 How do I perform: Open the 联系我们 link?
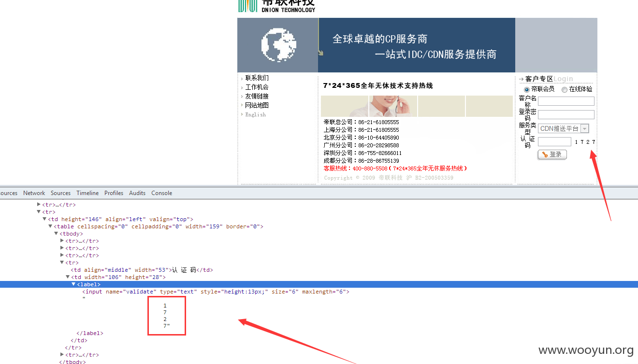pyautogui.click(x=257, y=78)
